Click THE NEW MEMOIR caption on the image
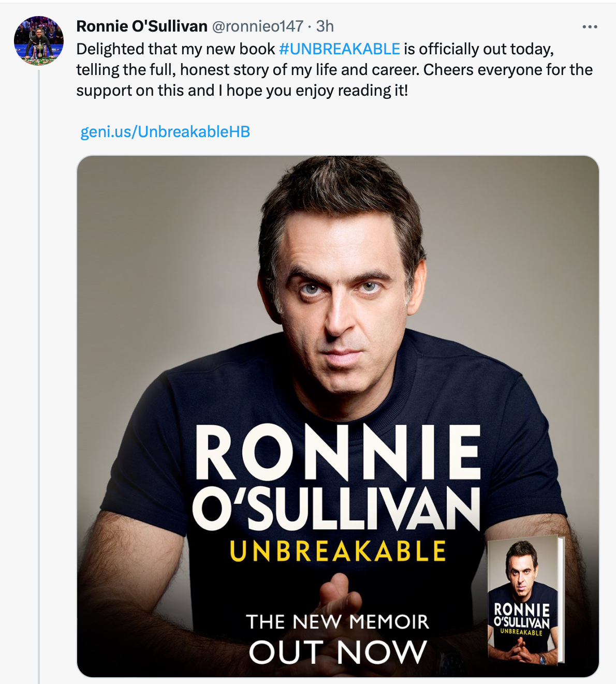Viewport: 616px width, 684px height. pos(338,621)
